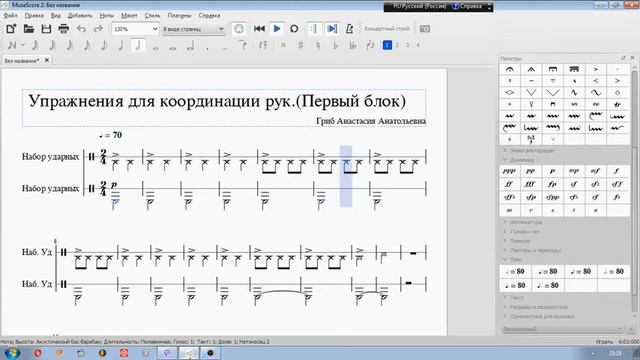Flip stem direction icon
Viewport: 640px width, 360px height.
coord(370,45)
